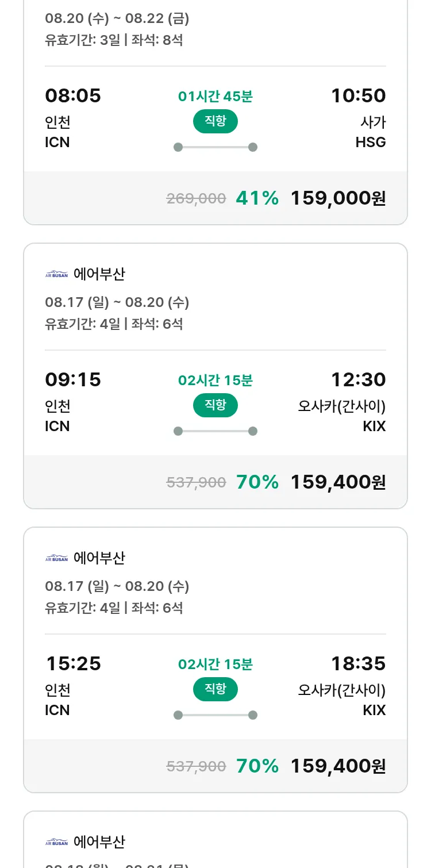The height and width of the screenshot is (868, 431).
Task: Tap the 직항 badge on the Saga flight
Action: click(215, 121)
